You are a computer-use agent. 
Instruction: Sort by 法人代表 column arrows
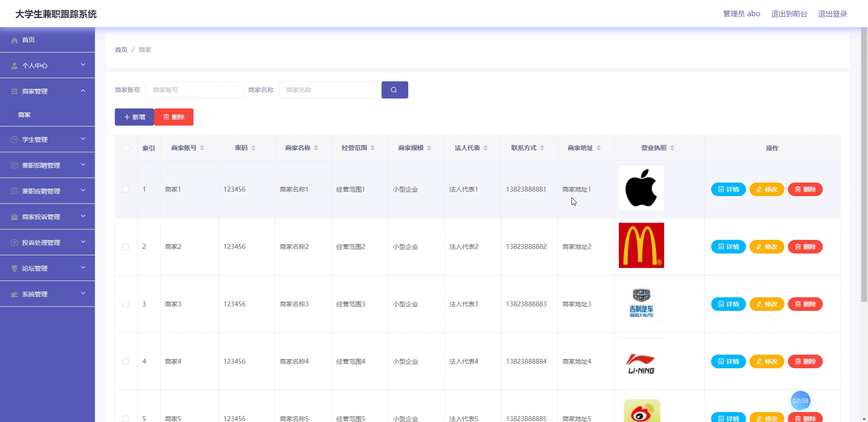pos(486,148)
